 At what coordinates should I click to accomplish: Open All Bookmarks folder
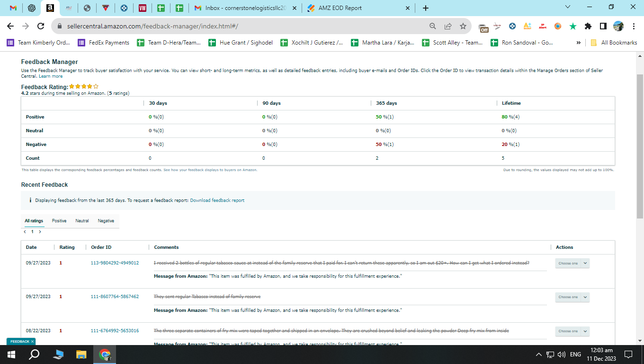tap(614, 43)
